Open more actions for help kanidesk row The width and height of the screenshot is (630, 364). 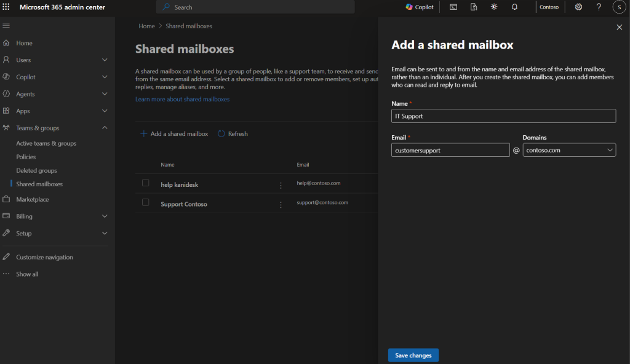pos(281,185)
